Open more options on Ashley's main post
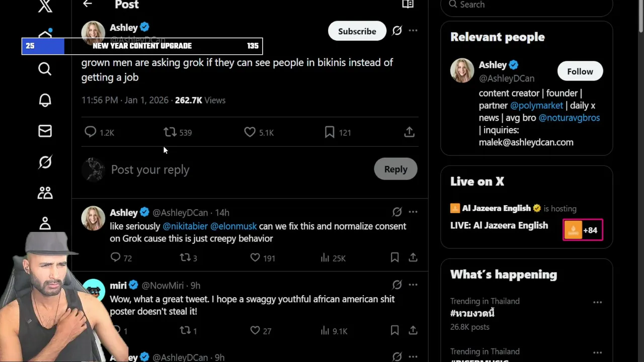 [x=413, y=31]
